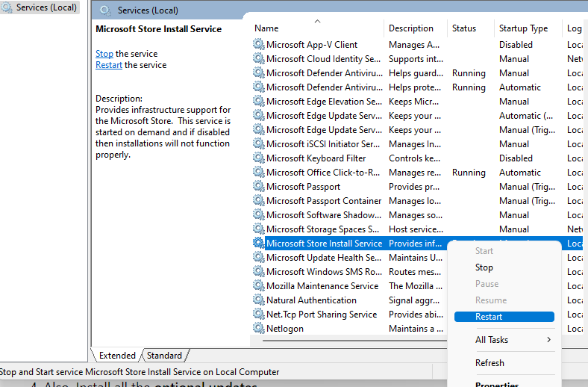Select Microsoft Passport Container row

pyautogui.click(x=416, y=200)
